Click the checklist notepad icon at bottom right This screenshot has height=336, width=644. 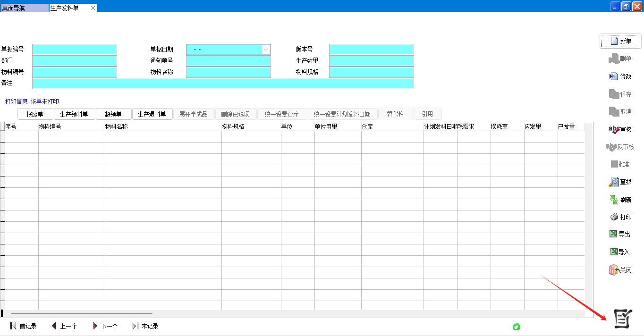point(622,319)
